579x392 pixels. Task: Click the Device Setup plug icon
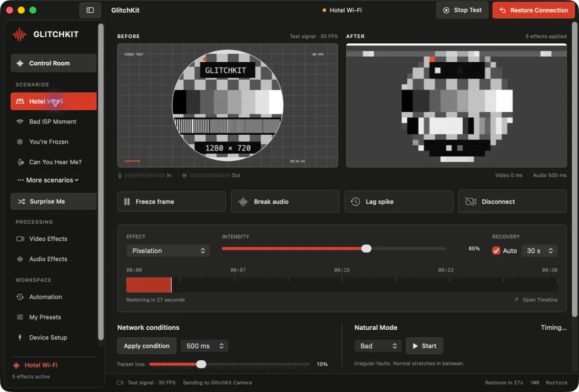tap(20, 337)
